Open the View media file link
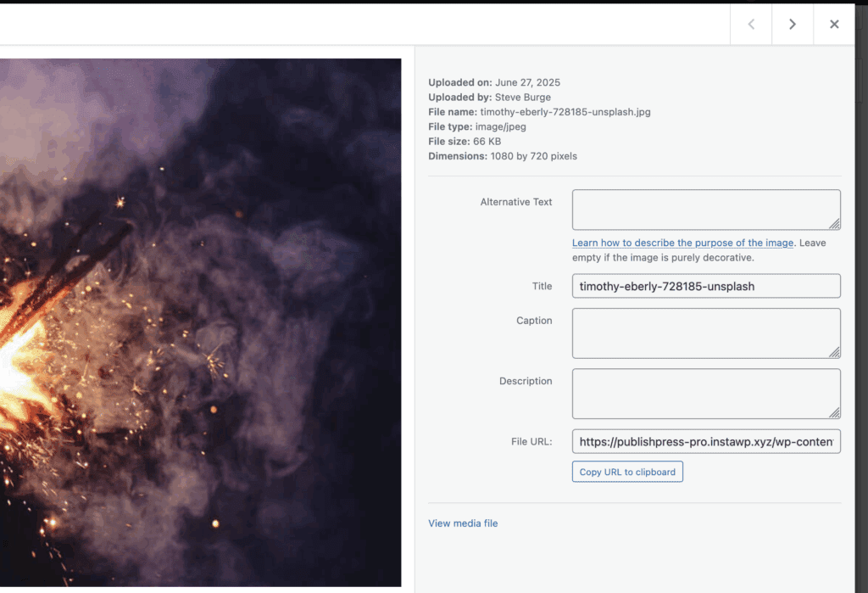 click(x=463, y=523)
